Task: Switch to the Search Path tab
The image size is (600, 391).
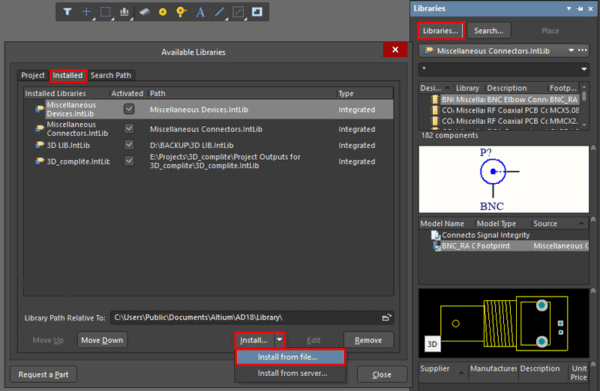Action: click(111, 75)
